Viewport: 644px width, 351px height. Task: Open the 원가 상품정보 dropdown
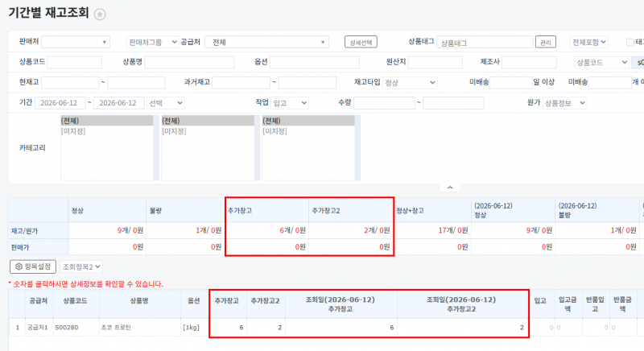(565, 102)
